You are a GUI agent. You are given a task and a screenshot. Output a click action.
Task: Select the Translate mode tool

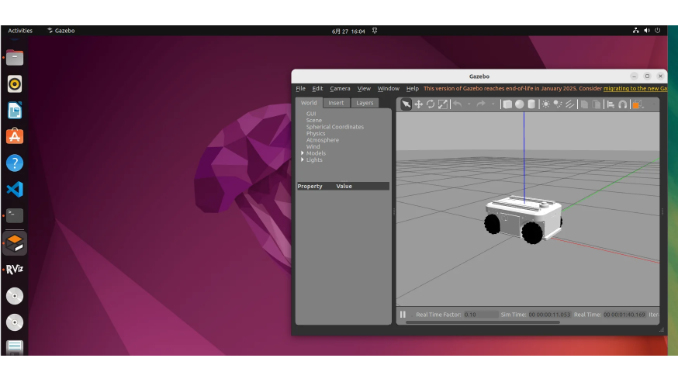pyautogui.click(x=418, y=104)
